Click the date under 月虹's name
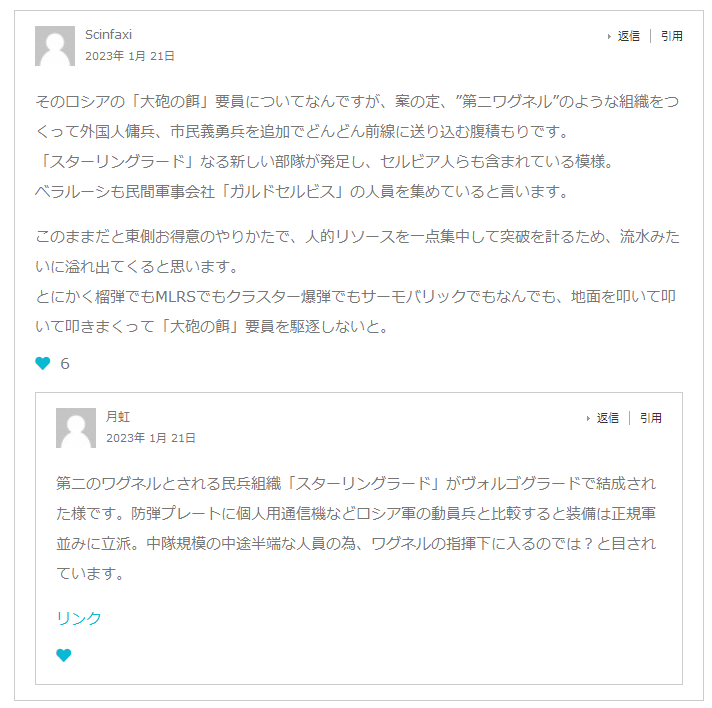Viewport: 712px width, 708px height. (151, 438)
